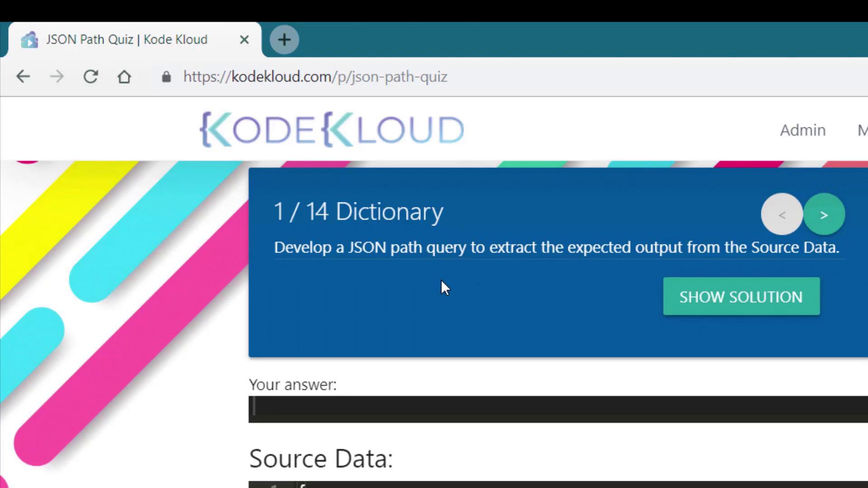
Task: Reload the page with the refresh icon
Action: point(91,77)
